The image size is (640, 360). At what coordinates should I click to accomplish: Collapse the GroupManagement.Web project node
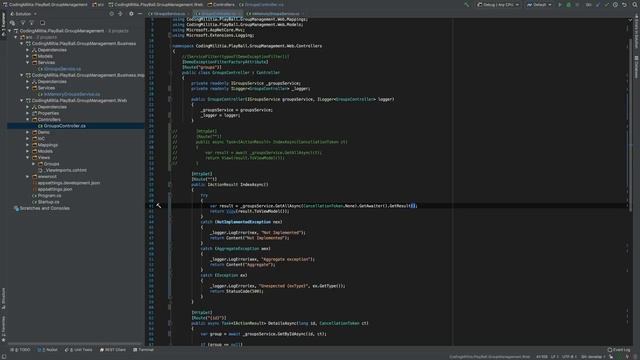pyautogui.click(x=22, y=100)
